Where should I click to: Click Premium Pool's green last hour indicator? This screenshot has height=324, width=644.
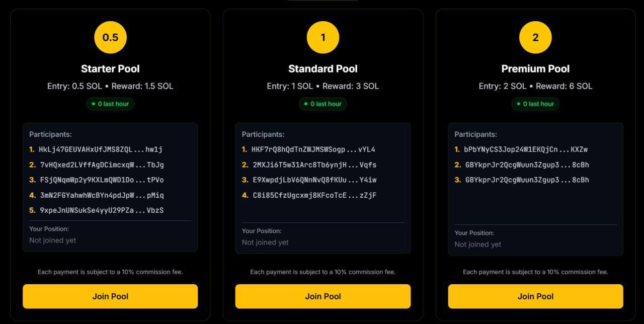tap(535, 104)
